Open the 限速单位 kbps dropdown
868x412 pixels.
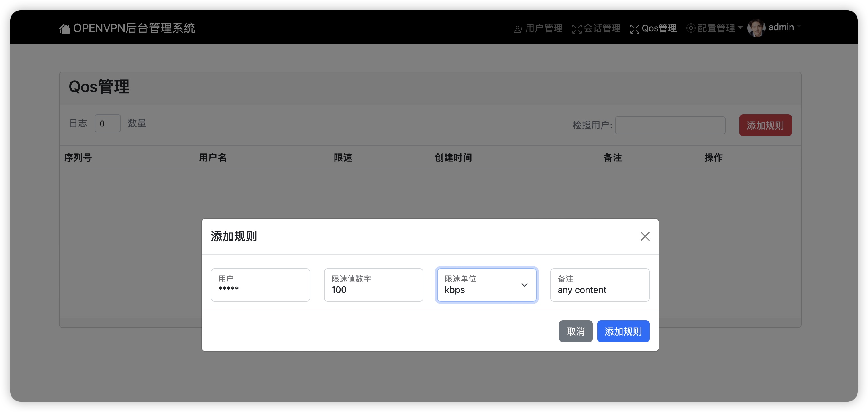(486, 285)
